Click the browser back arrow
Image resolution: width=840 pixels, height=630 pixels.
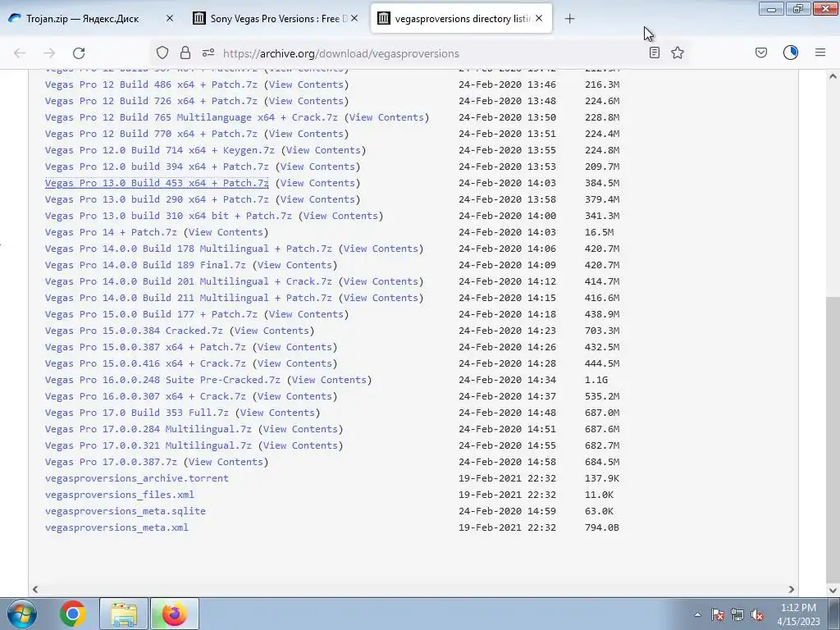point(20,53)
